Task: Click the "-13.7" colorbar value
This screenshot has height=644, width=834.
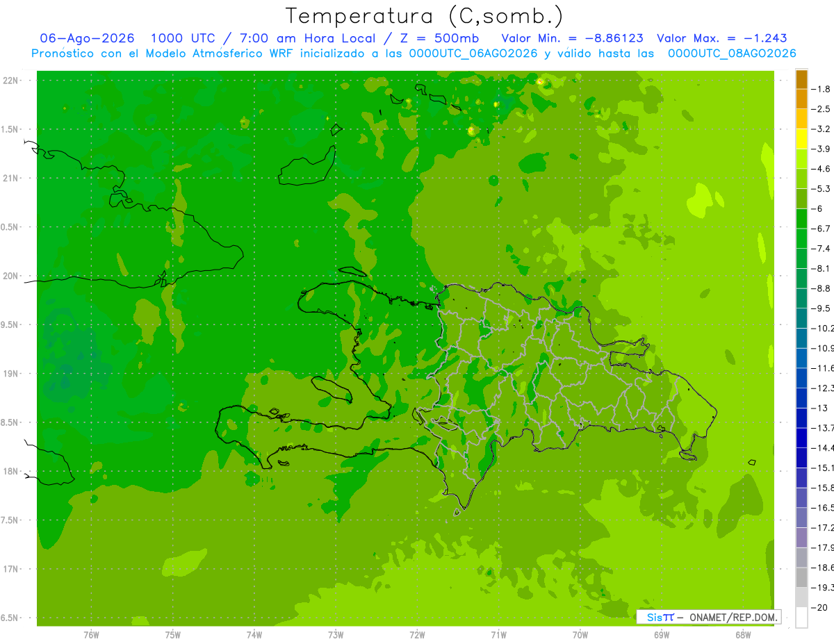Action: 823,428
